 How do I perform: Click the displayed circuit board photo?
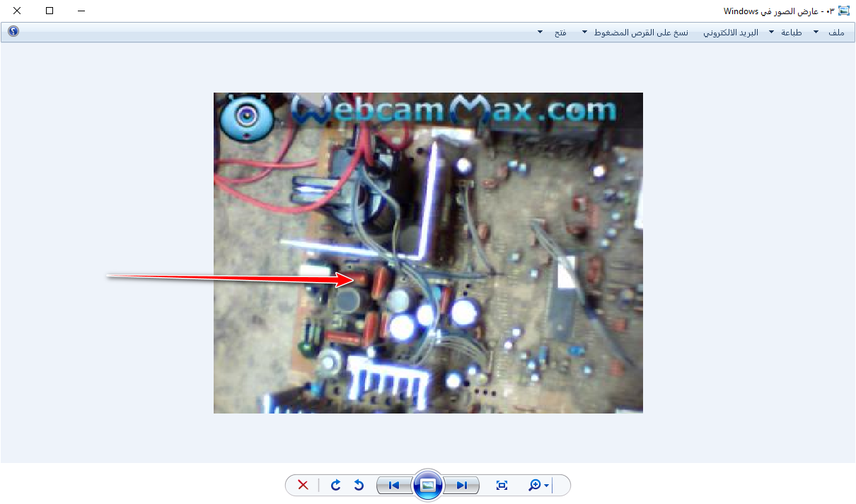click(x=428, y=253)
